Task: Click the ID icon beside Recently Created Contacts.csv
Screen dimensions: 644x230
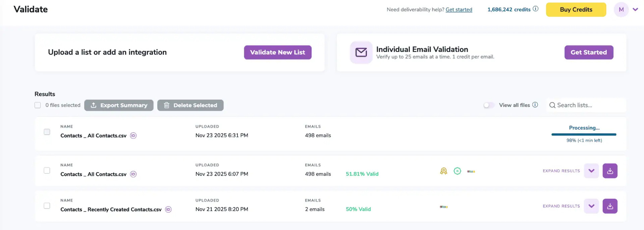Action: (x=168, y=210)
